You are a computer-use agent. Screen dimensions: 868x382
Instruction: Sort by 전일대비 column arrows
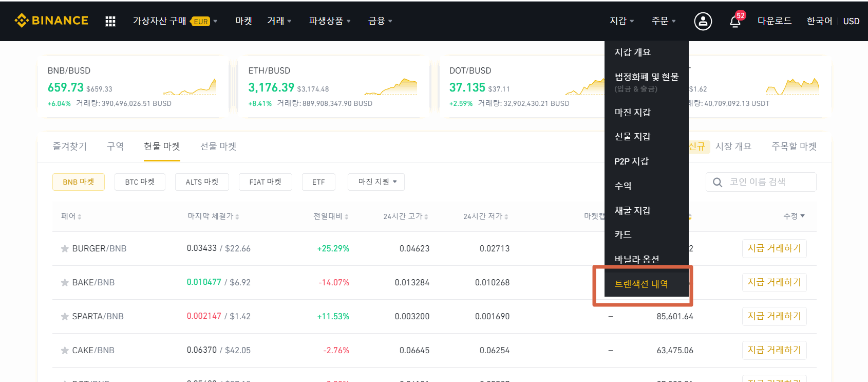[347, 216]
